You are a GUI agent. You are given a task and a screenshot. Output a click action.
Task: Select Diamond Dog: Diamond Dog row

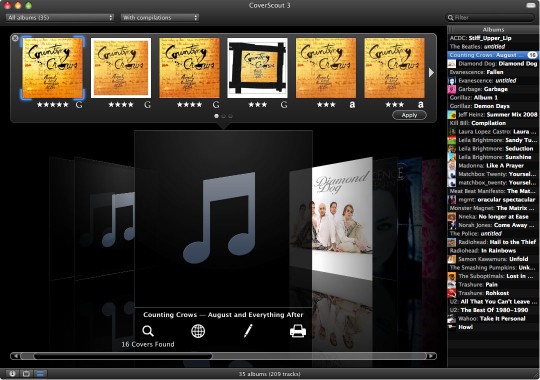point(493,63)
